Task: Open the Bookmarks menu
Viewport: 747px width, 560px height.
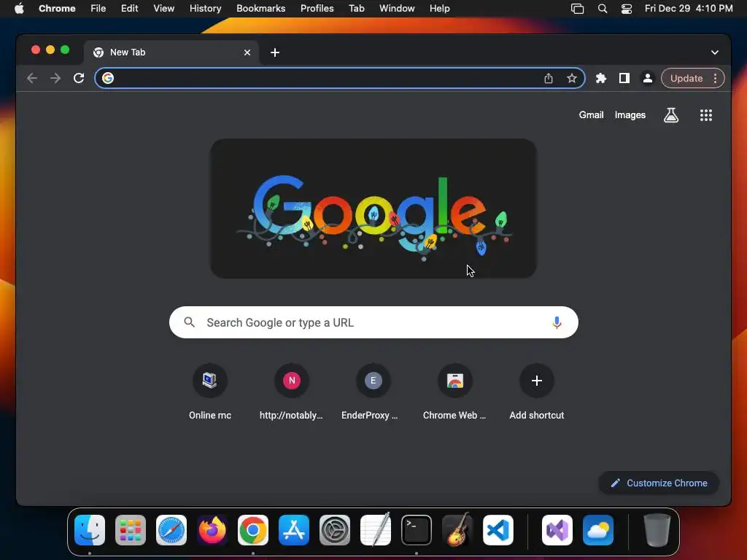Action: 260,8
